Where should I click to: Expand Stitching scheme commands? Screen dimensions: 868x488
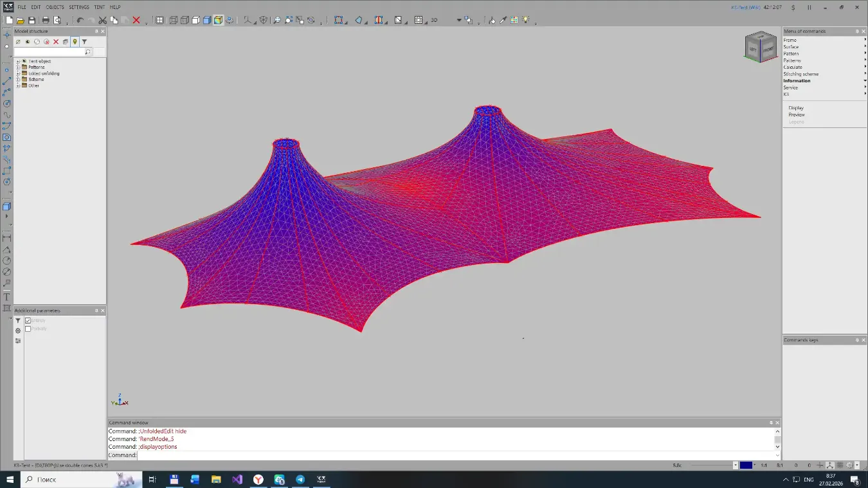coord(825,74)
